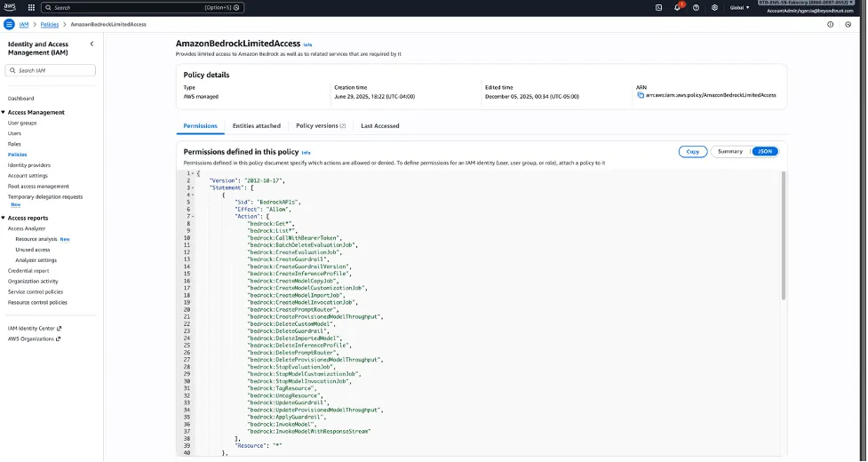Open User groups in the sidebar

click(x=22, y=123)
